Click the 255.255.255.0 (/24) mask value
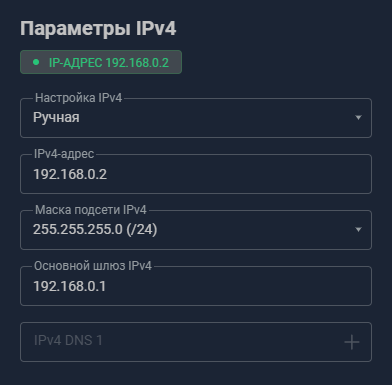This screenshot has height=385, width=392. coord(95,229)
